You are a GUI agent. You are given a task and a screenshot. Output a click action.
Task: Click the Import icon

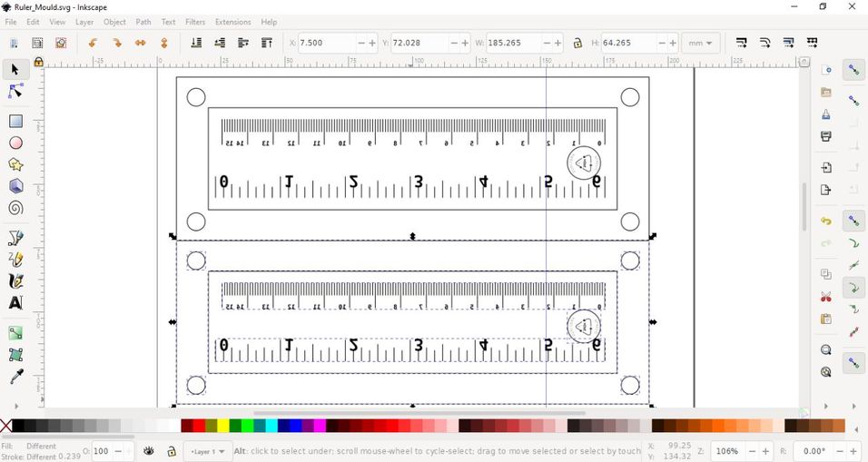point(826,167)
